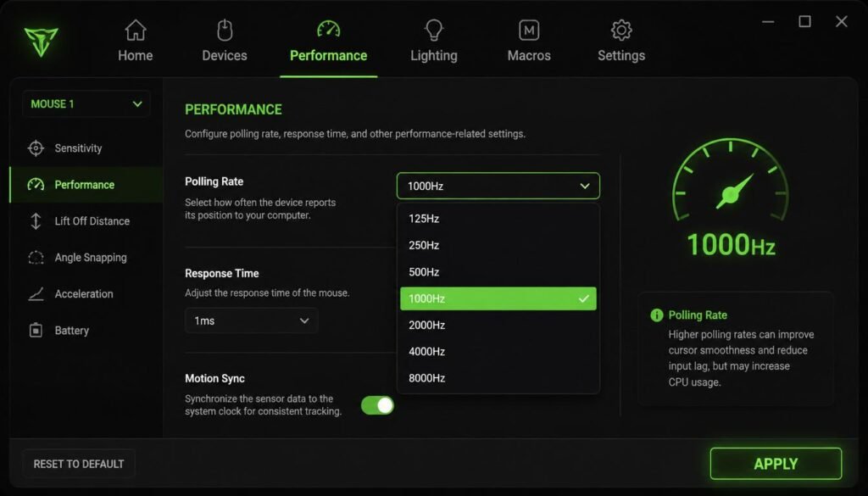
Task: Click the sidebar Performance speedometer icon
Action: pyautogui.click(x=36, y=184)
